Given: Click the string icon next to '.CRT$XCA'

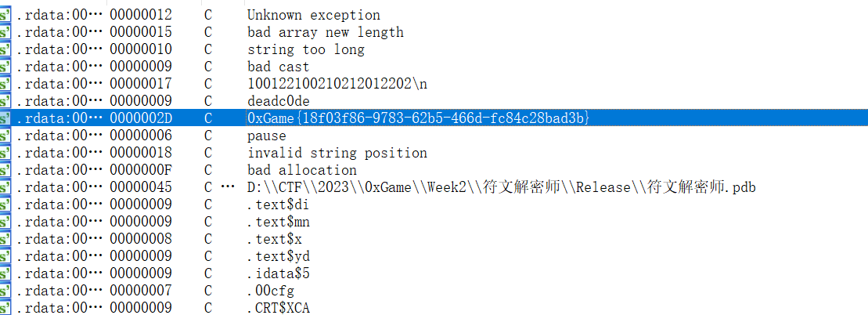Looking at the screenshot, I should (x=5, y=308).
